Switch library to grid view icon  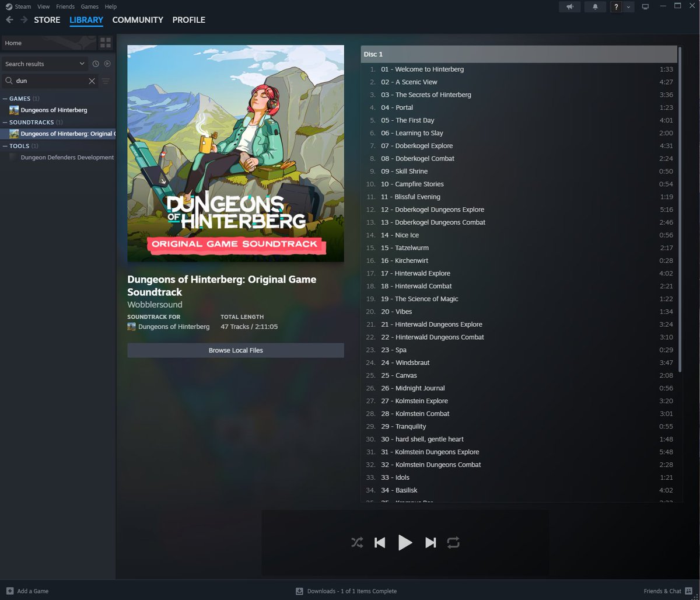pyautogui.click(x=106, y=43)
